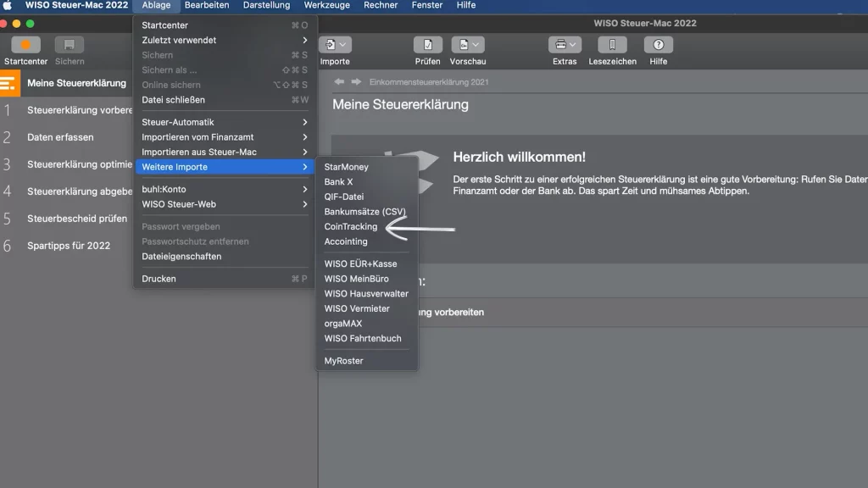Click Dateieigenschaften menu entry

click(181, 257)
